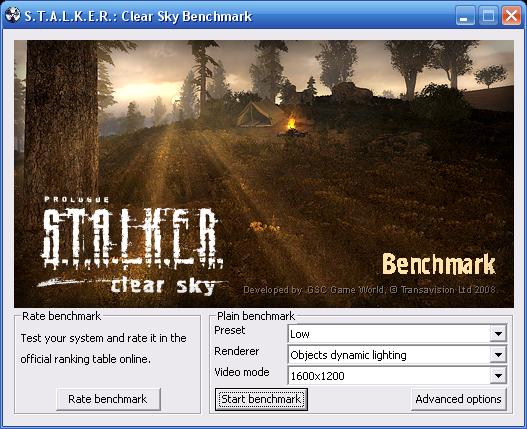Click the campfire in the banner image

click(x=291, y=123)
